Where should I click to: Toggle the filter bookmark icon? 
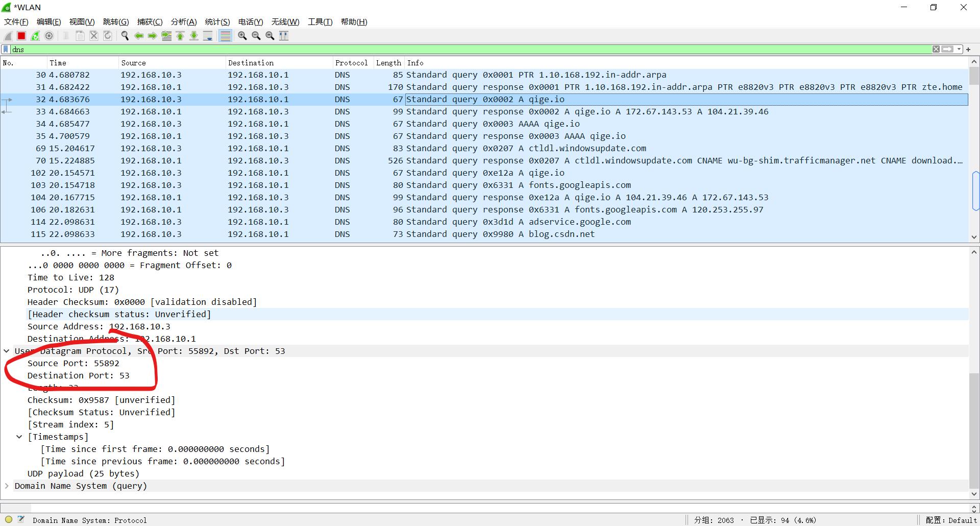5,49
